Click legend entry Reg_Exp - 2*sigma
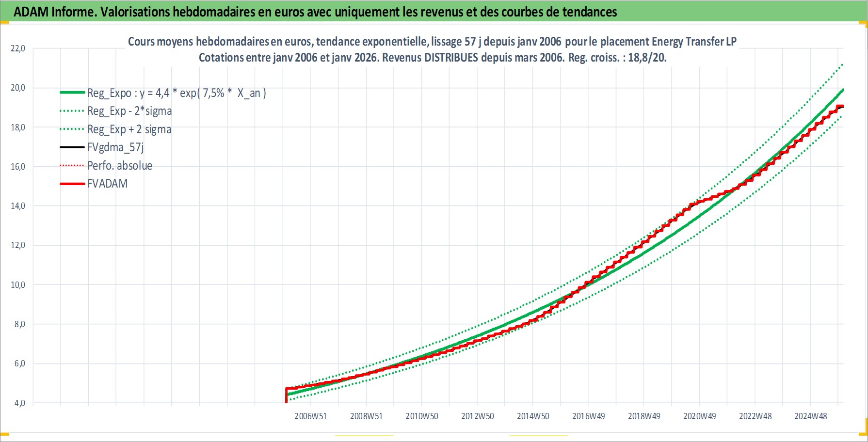 tap(129, 111)
